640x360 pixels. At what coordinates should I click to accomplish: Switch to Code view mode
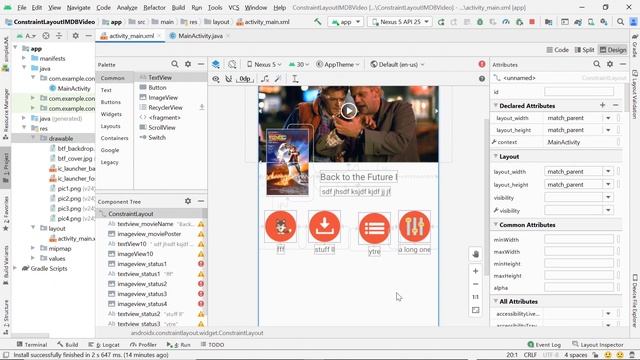pyautogui.click(x=557, y=50)
